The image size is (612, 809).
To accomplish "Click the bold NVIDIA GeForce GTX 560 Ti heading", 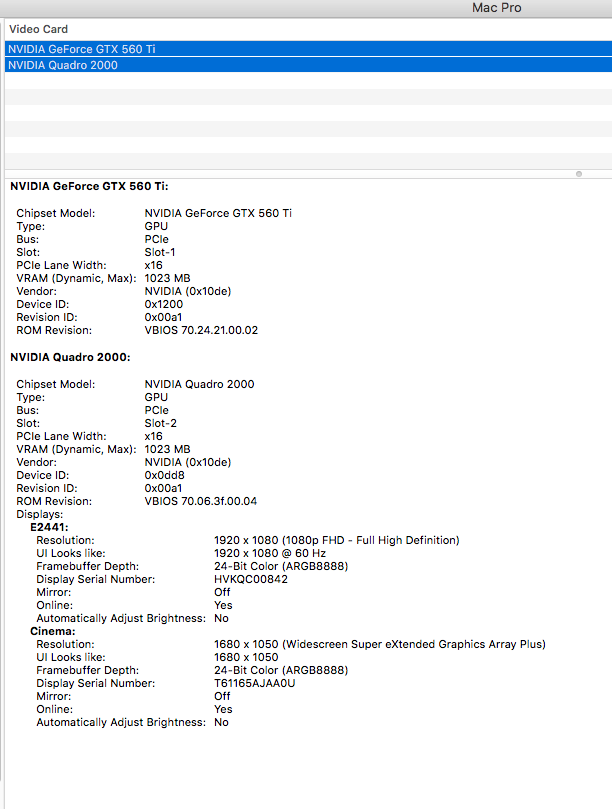I will [x=89, y=186].
